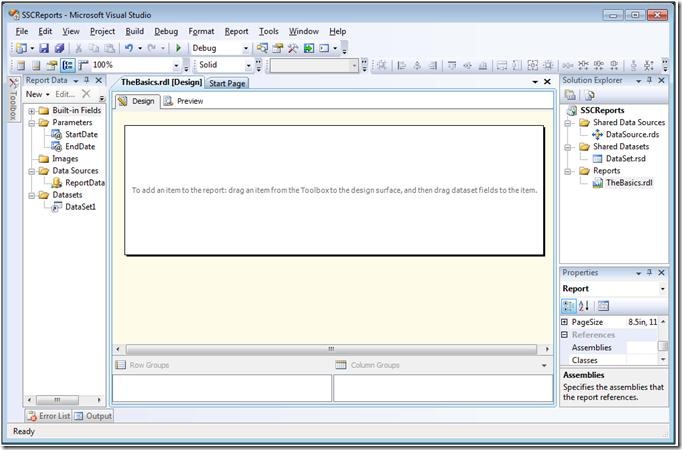Click the Assemblies property value field
The width and height of the screenshot is (682, 450).
pyautogui.click(x=642, y=347)
